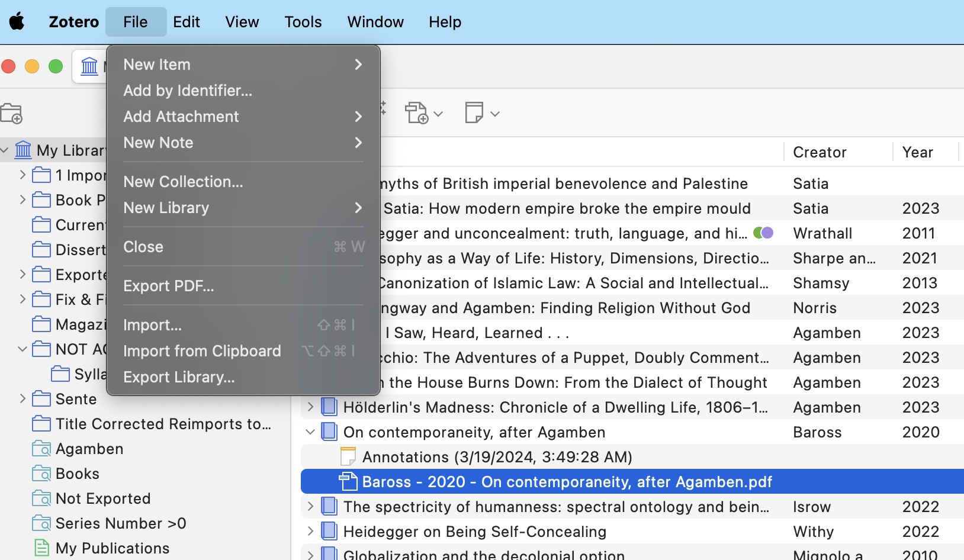Choose New Collection... from File menu

243,182
